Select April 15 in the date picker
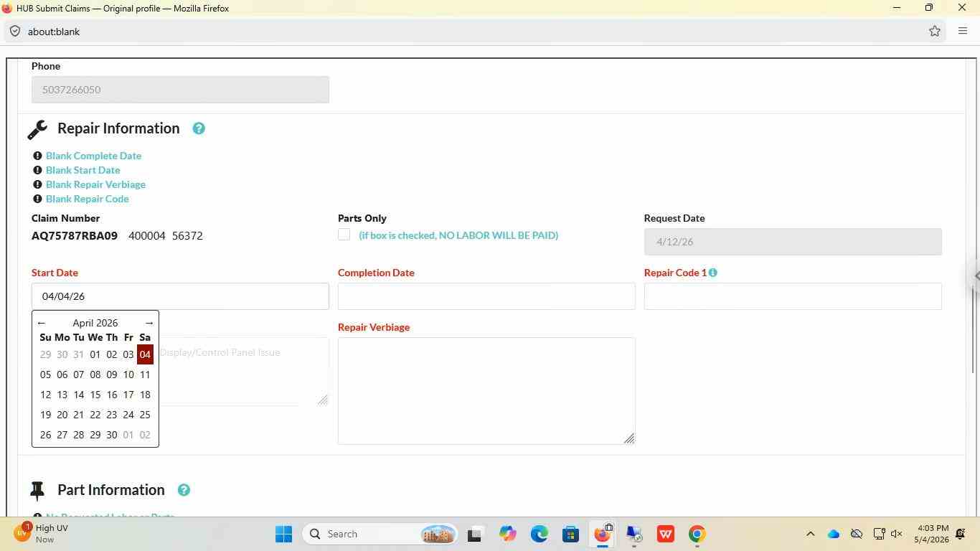The height and width of the screenshot is (551, 980). point(95,395)
